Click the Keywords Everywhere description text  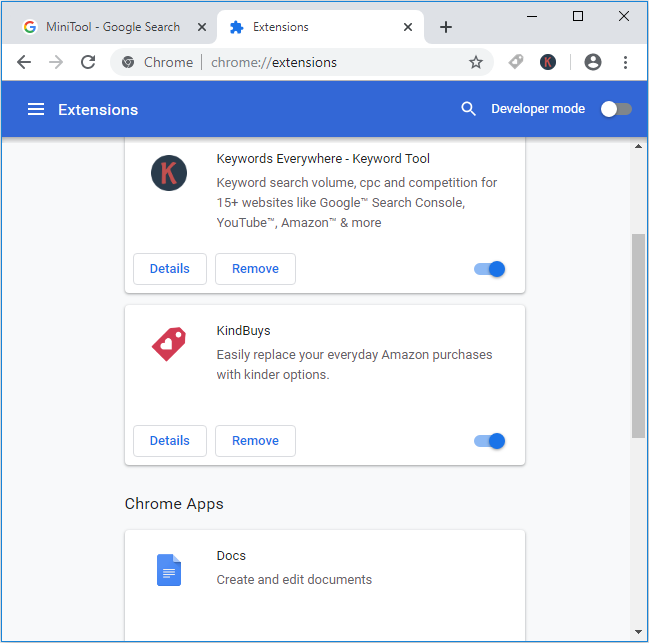[357, 203]
